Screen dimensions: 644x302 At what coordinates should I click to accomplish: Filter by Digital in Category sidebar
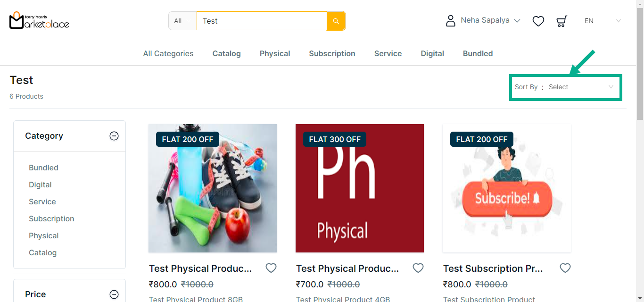(40, 185)
